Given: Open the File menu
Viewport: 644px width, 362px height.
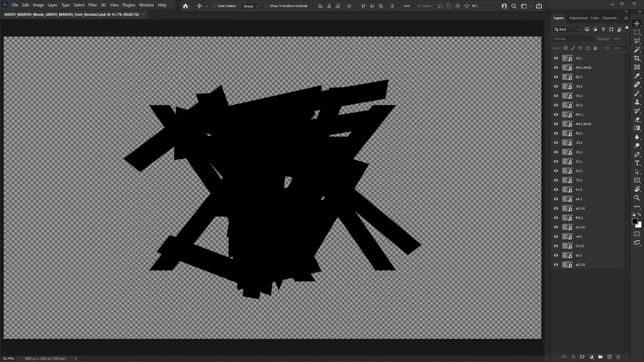Looking at the screenshot, I should click(15, 5).
